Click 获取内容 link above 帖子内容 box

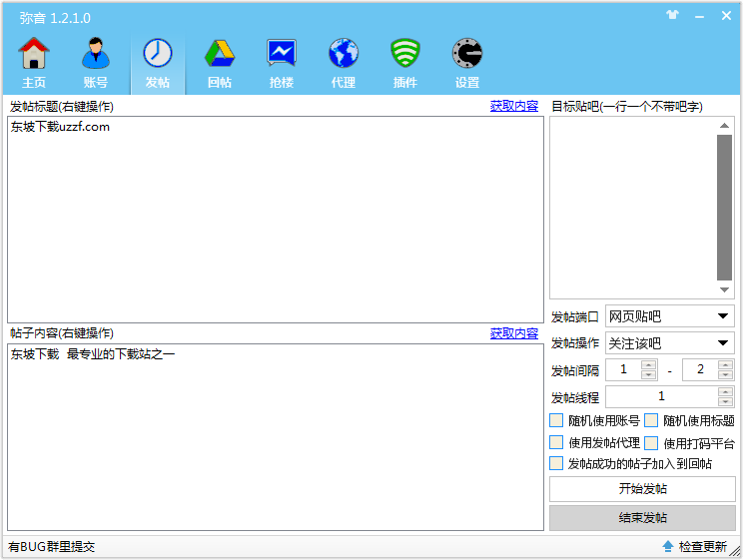(514, 333)
